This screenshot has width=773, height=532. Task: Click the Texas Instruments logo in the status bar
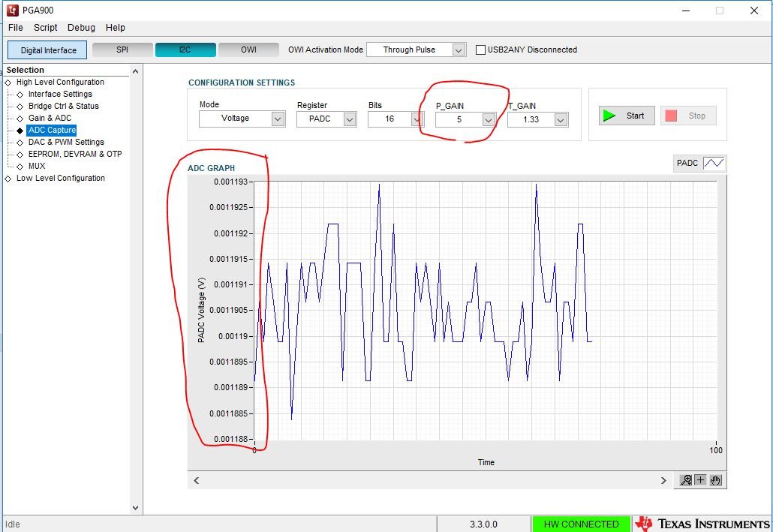[x=647, y=524]
